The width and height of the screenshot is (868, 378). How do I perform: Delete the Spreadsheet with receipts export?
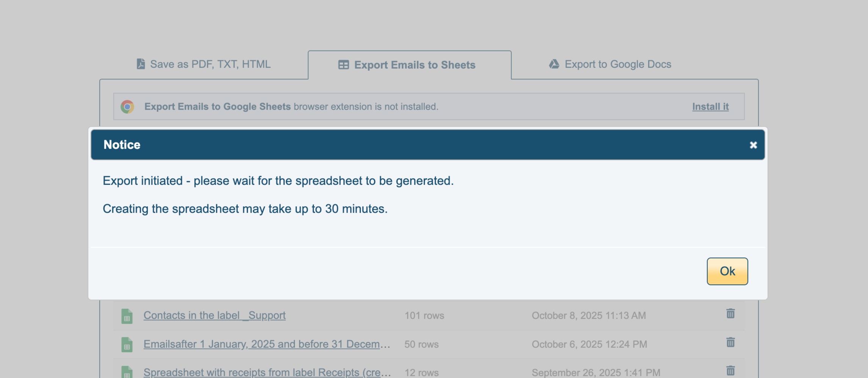(x=730, y=370)
